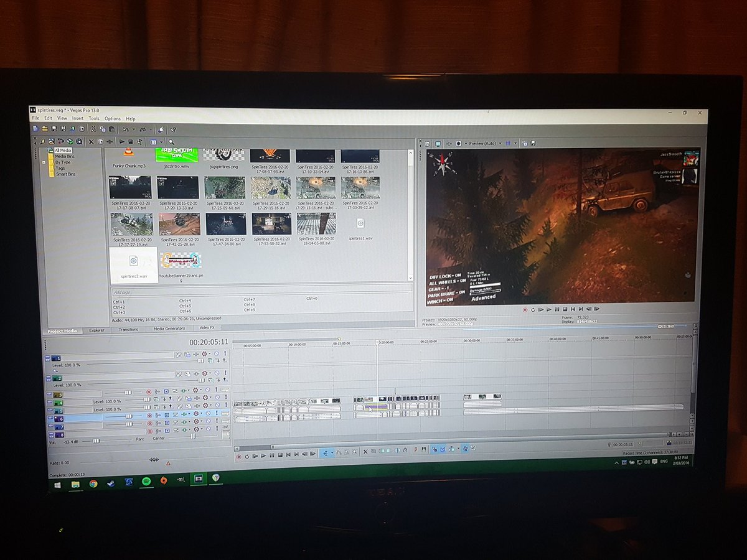
Task: Click the Save Snapshot to File icon
Action: coord(533,143)
